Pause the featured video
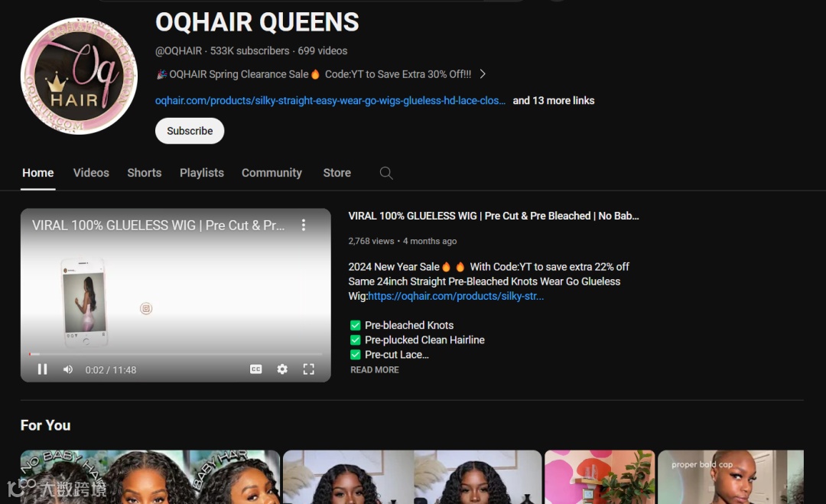Screen dimensions: 826x504 [x=43, y=369]
